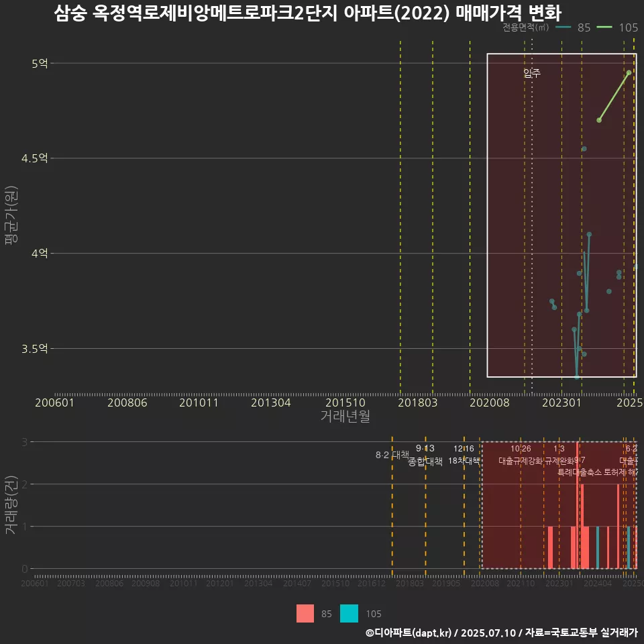Click 201011 label under the price chart

[199, 402]
